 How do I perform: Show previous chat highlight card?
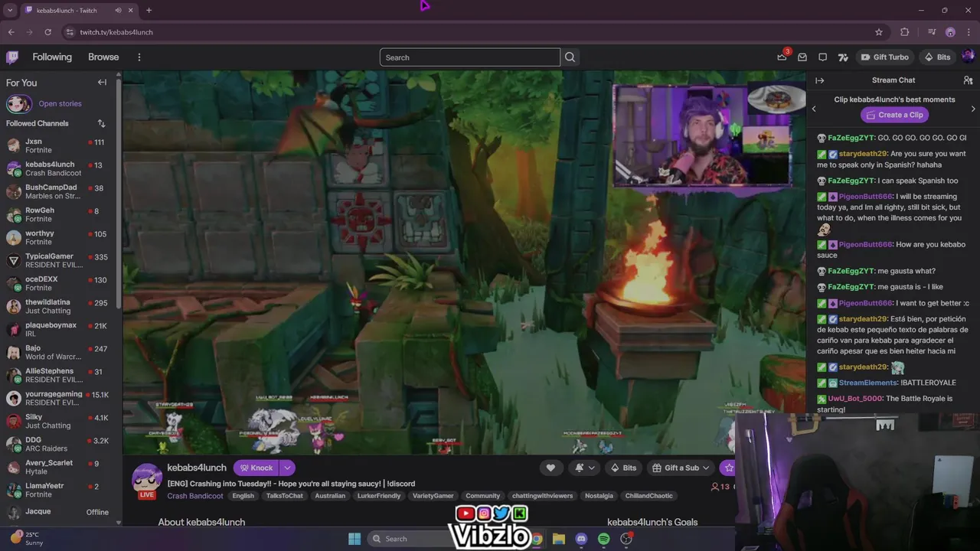tap(814, 109)
